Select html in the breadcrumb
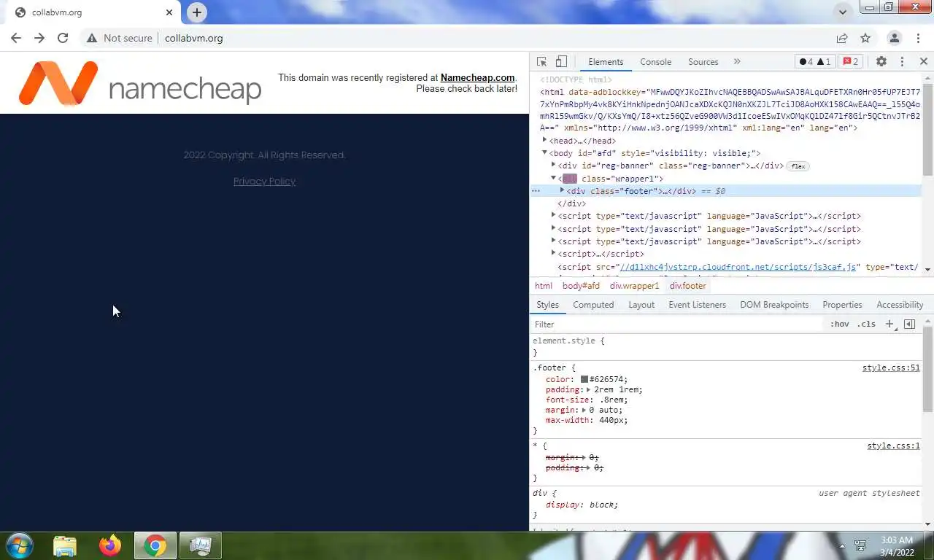 (544, 286)
